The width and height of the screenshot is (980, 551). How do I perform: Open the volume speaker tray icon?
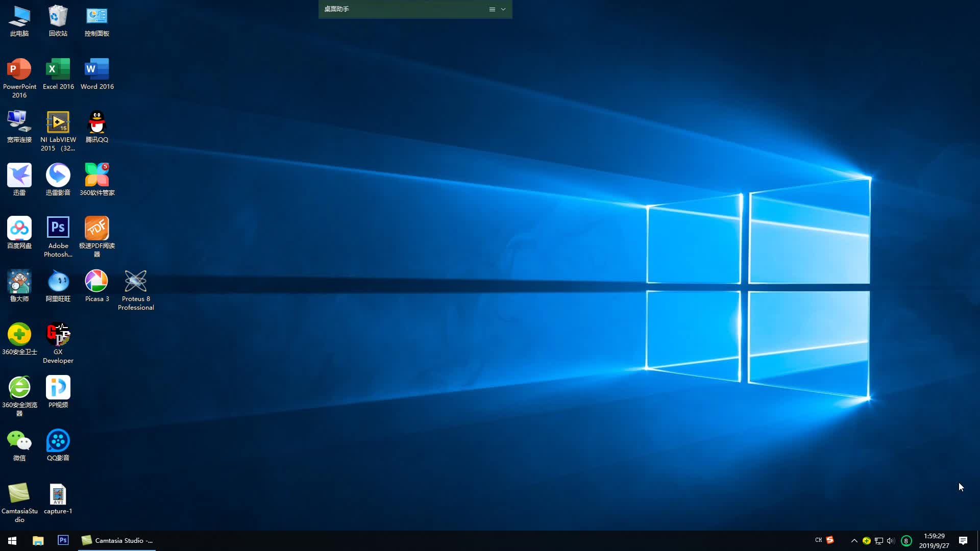891,541
